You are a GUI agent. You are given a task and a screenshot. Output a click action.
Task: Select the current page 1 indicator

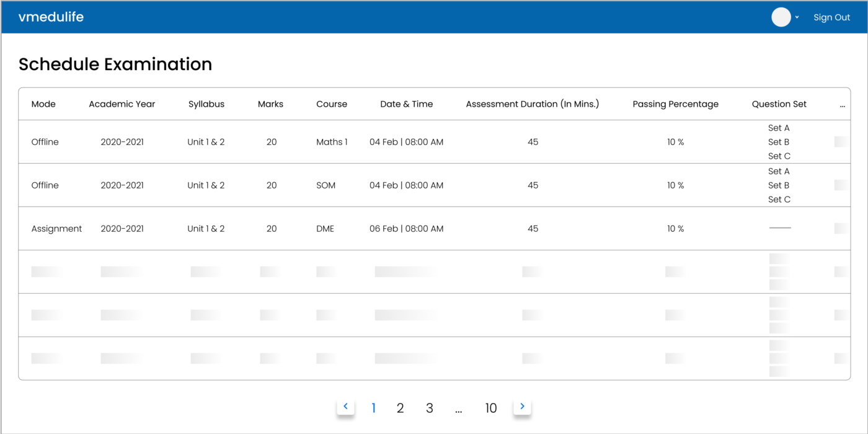coord(373,408)
